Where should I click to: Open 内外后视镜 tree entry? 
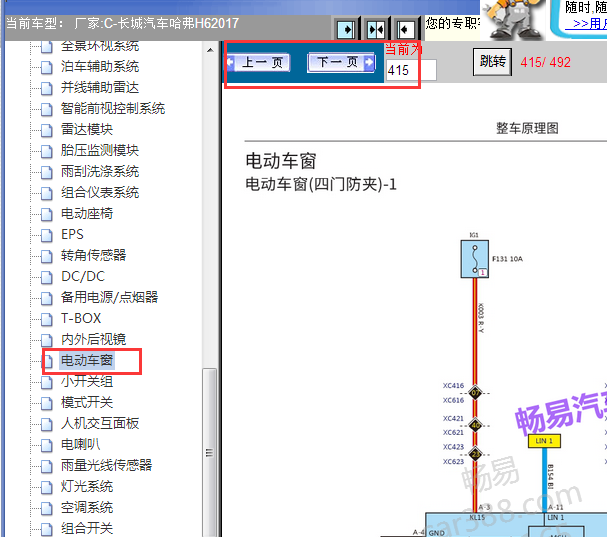point(93,339)
